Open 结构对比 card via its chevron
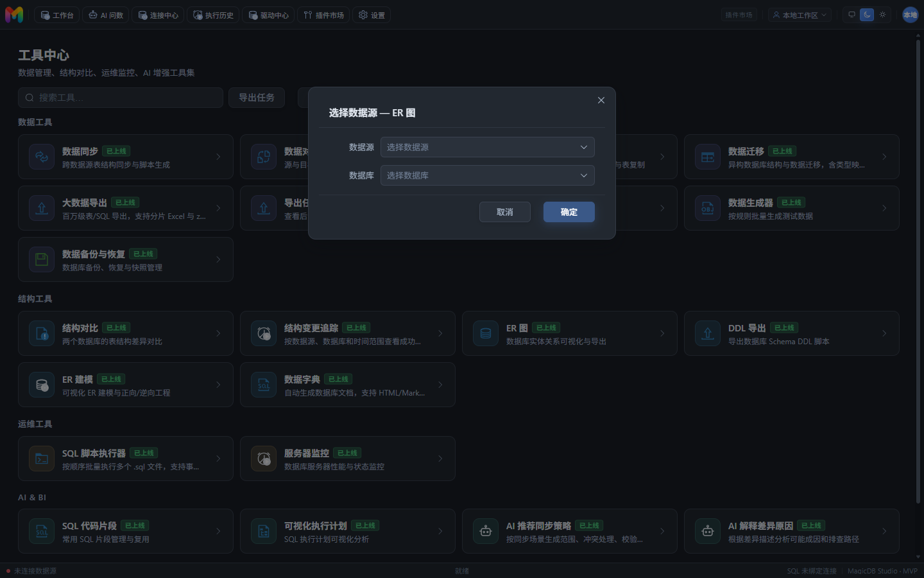The width and height of the screenshot is (924, 578). coord(218,333)
